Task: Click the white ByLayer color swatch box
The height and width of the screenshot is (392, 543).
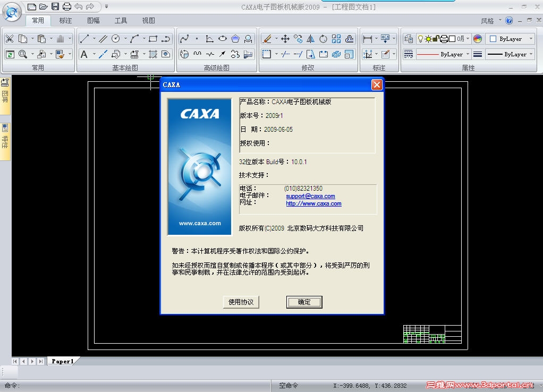Action: point(493,39)
